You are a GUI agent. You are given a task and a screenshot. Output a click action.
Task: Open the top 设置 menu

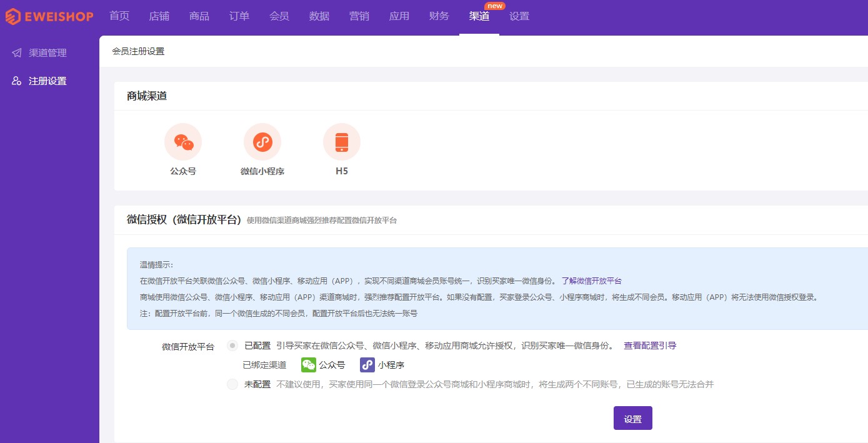point(519,16)
